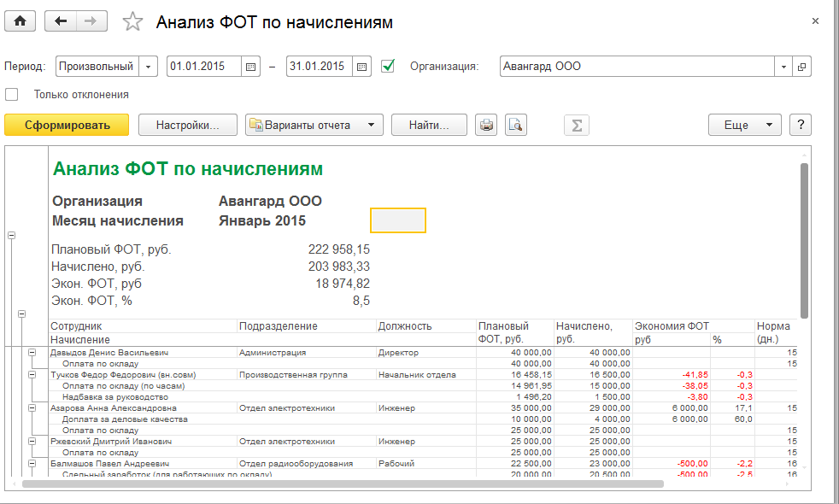Click the Сформировать button
Screen dimensions: 839x504
67,126
